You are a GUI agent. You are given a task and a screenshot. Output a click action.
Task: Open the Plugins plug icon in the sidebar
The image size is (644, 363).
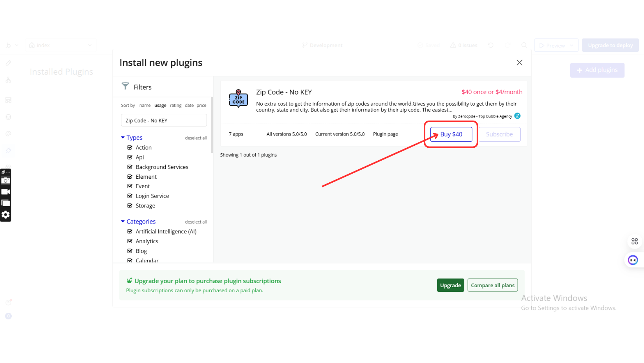(x=8, y=150)
